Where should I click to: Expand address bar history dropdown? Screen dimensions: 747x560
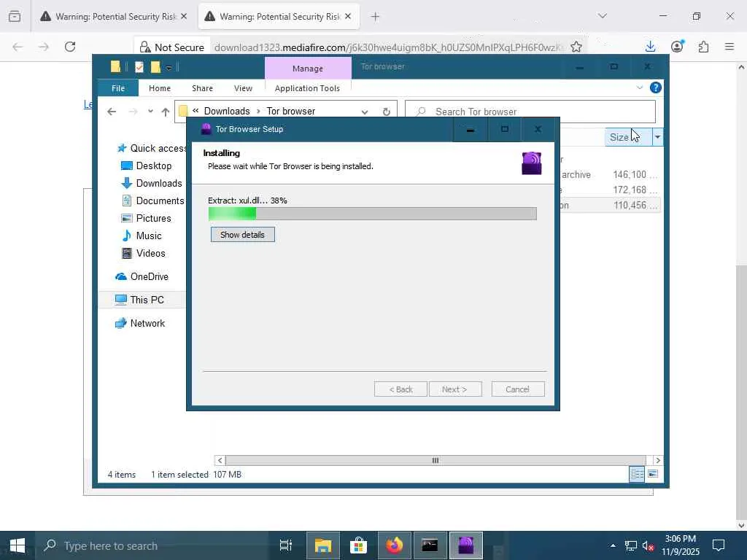point(365,112)
